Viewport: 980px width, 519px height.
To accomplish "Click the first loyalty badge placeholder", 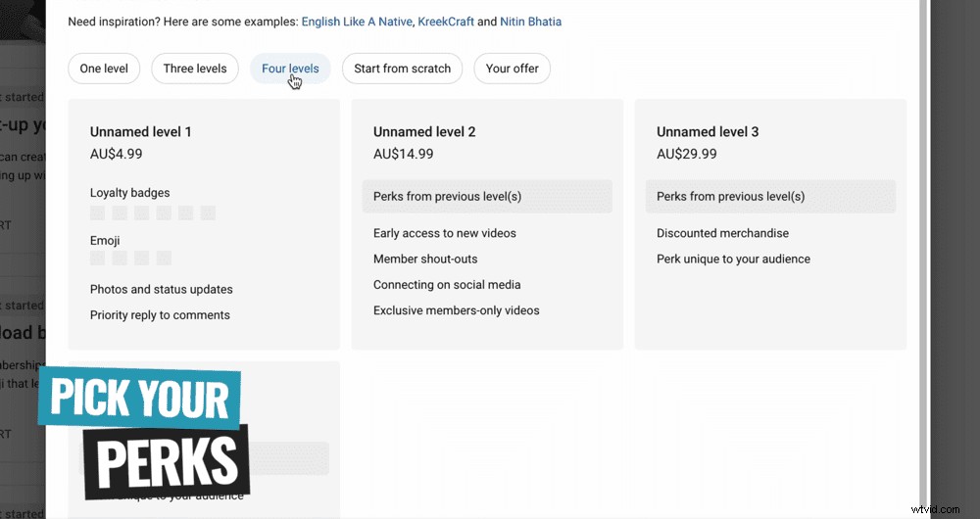I will pos(98,212).
